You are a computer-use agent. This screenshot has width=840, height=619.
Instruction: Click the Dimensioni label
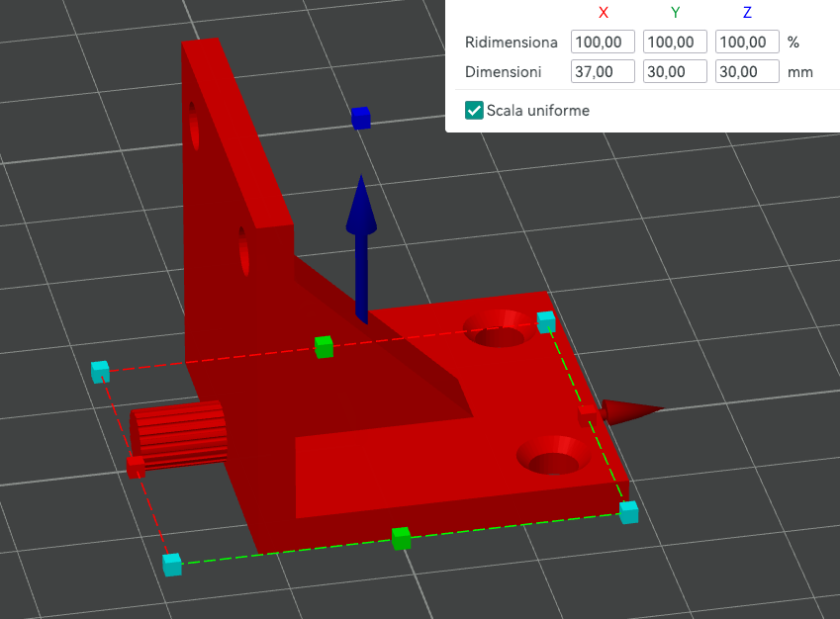tap(503, 72)
